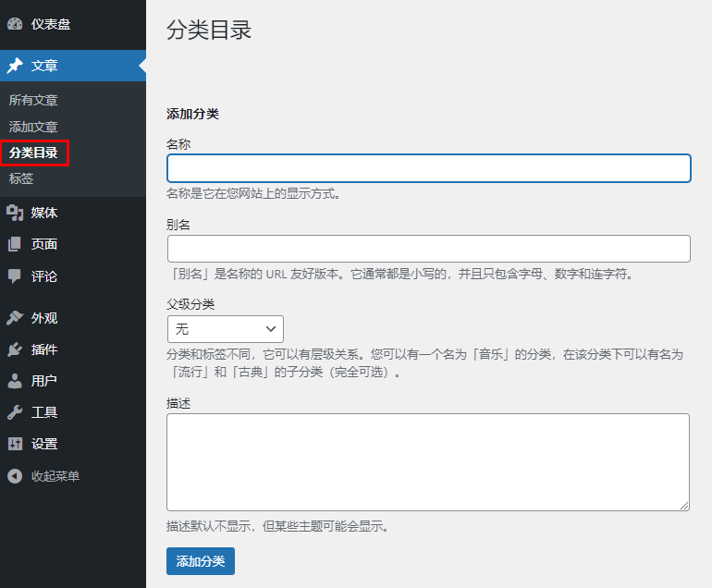Click the 评论 comment bubble icon
Screen dimensions: 712x588
pos(15,276)
